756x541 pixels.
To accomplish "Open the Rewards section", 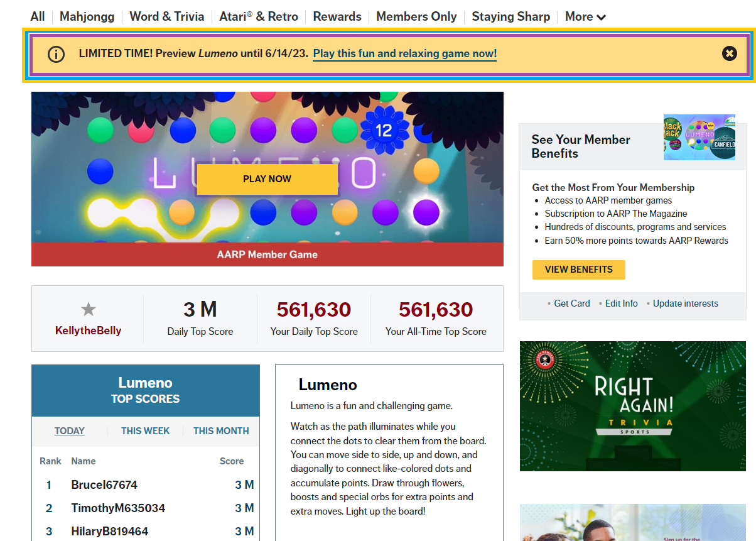I will 337,17.
